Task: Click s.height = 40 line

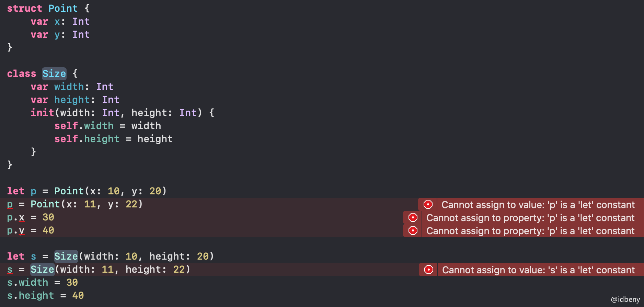Action: click(x=45, y=295)
